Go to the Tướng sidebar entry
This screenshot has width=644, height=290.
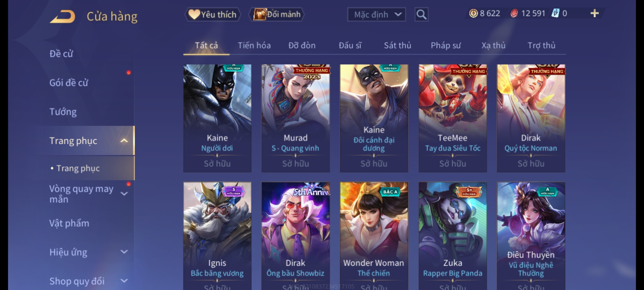point(63,112)
